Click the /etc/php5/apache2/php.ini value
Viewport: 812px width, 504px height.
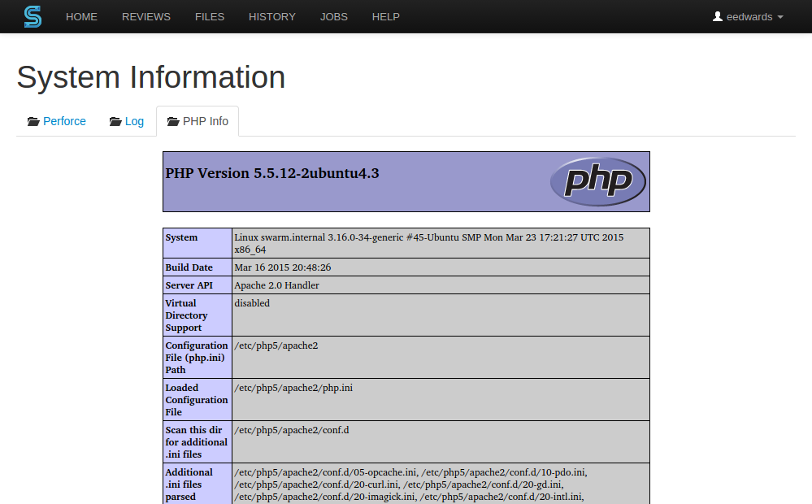441,399
